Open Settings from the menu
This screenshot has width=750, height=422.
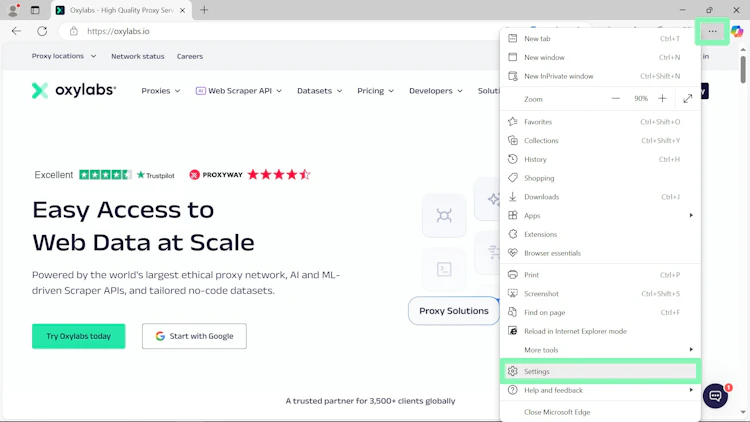[600, 371]
